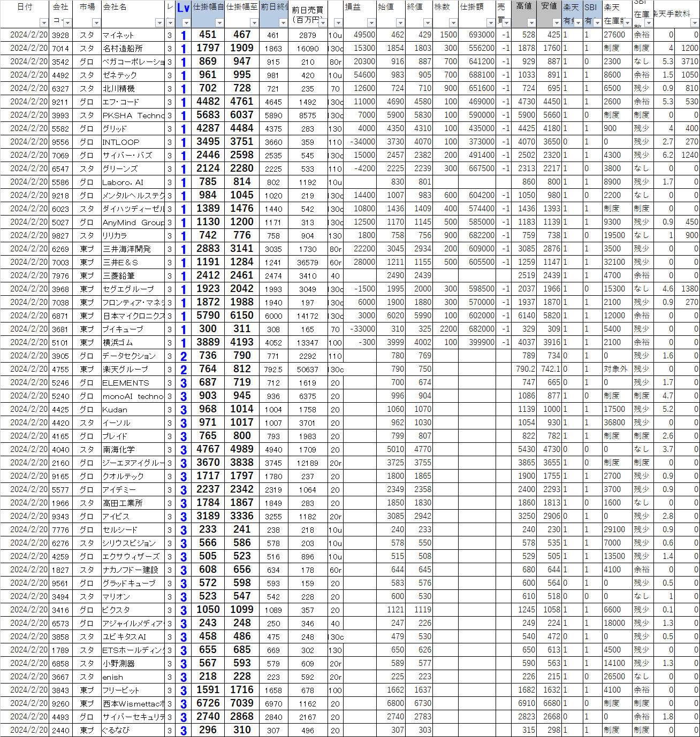Open the SBI在庫数 column filter dropdown
The height and width of the screenshot is (737, 700).
pyautogui.click(x=649, y=22)
